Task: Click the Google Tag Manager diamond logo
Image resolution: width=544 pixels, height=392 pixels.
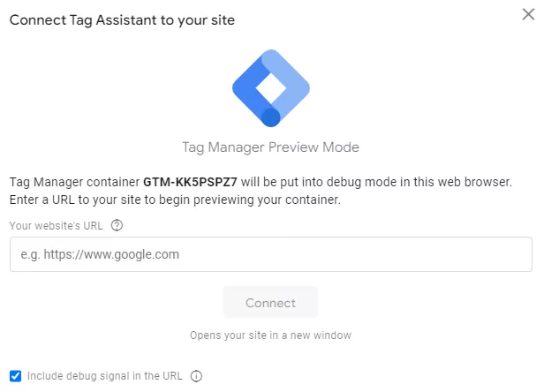Action: tap(271, 88)
